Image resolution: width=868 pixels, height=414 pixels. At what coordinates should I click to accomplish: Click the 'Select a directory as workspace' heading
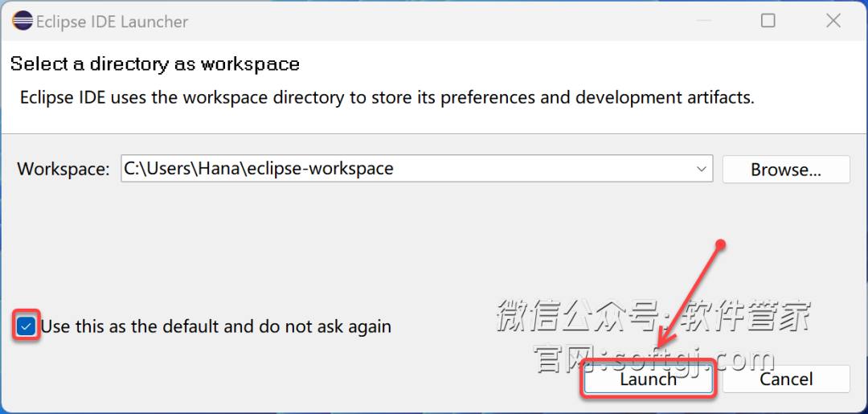point(155,64)
